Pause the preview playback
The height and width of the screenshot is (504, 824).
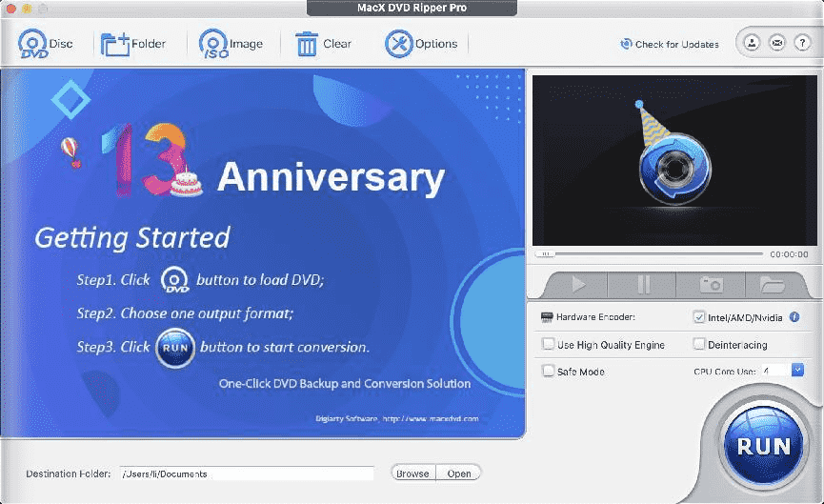click(x=644, y=284)
